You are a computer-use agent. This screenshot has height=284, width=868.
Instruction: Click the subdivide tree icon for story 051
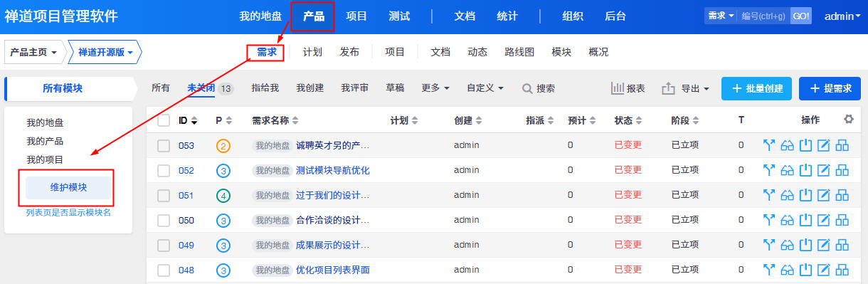coord(842,196)
